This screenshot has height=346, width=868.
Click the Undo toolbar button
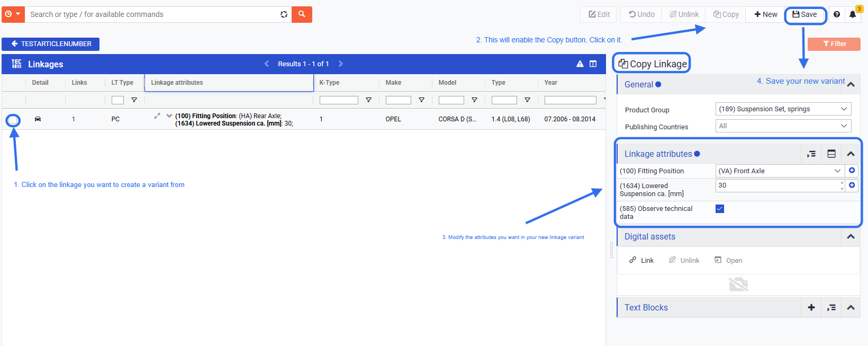641,14
